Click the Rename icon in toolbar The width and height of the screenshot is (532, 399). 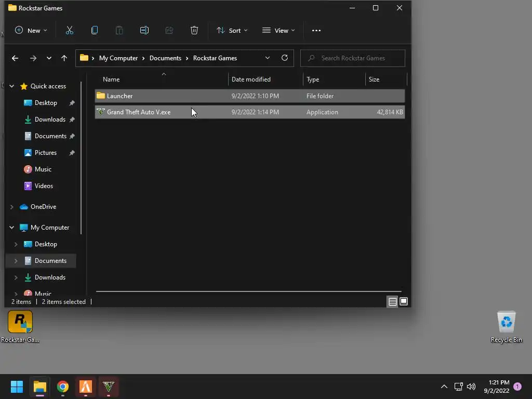pyautogui.click(x=144, y=31)
